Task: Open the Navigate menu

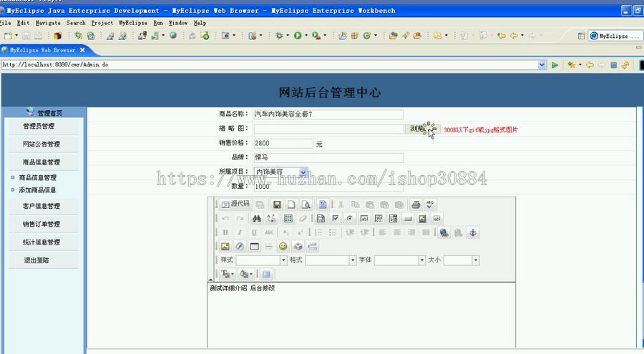Action: coord(48,23)
